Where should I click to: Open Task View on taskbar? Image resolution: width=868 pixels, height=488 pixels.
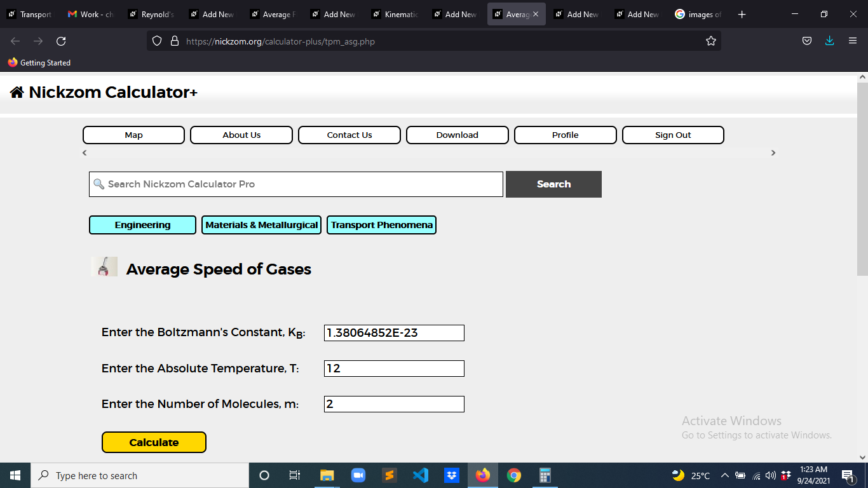tap(295, 475)
